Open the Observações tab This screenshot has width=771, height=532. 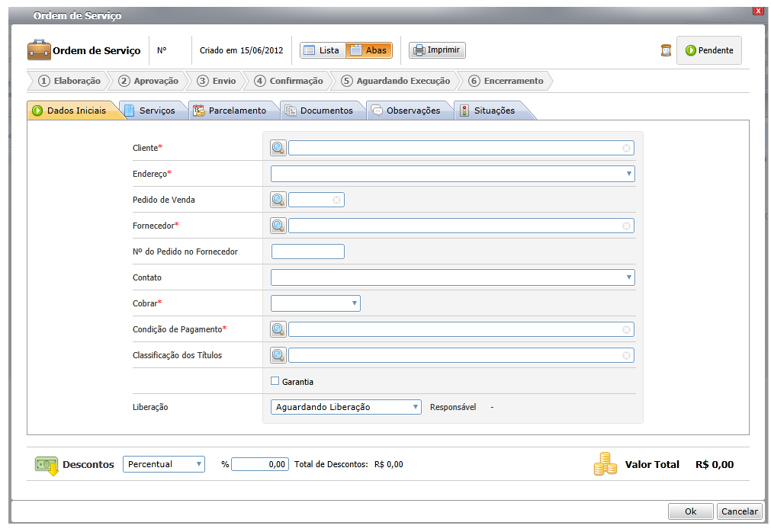(408, 111)
